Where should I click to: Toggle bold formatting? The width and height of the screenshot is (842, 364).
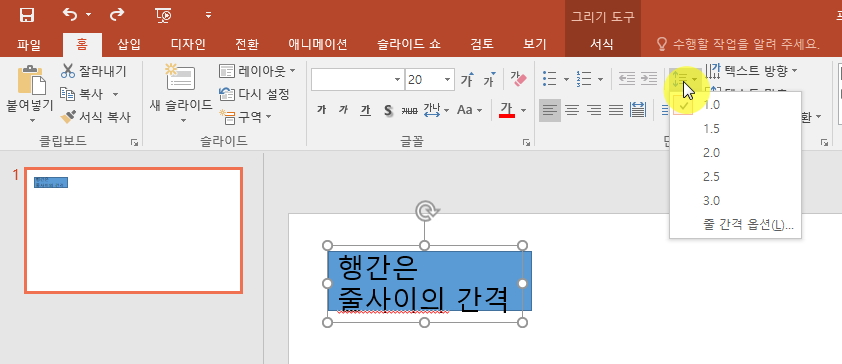321,110
